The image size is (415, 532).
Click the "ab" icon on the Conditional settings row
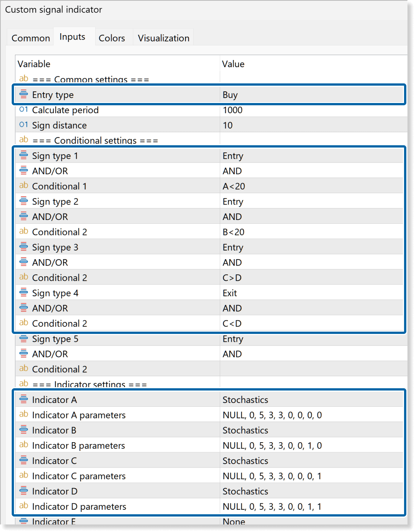click(23, 140)
